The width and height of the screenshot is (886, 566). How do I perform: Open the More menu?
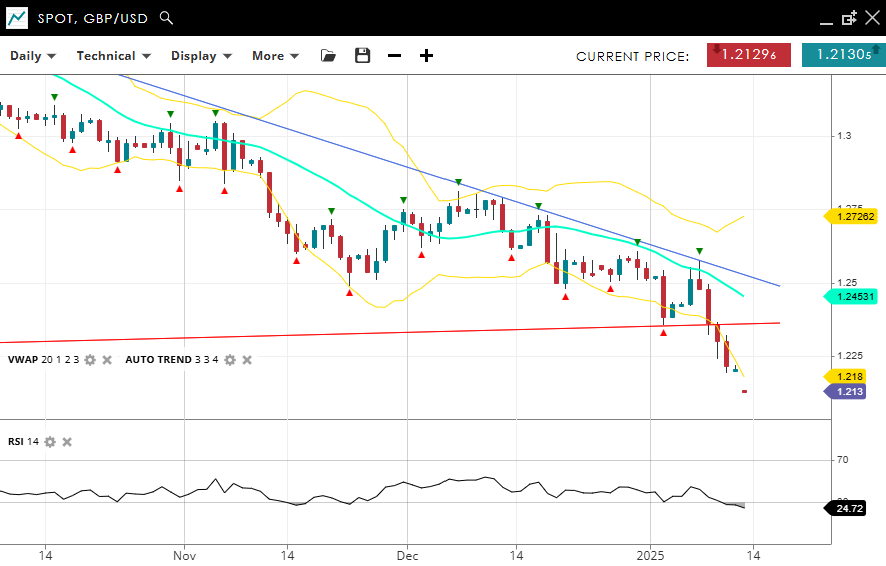coord(275,56)
